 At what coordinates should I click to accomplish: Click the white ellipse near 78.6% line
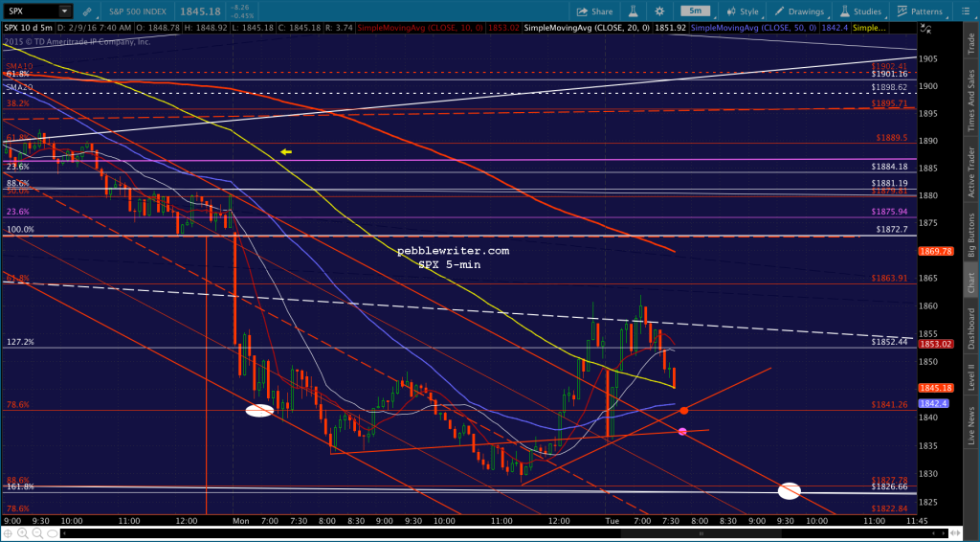tap(259, 411)
